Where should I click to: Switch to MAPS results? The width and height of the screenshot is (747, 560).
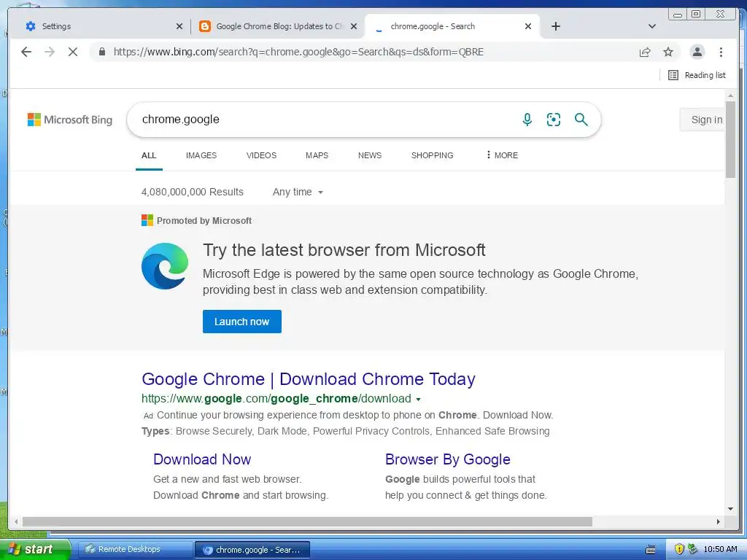click(x=317, y=156)
